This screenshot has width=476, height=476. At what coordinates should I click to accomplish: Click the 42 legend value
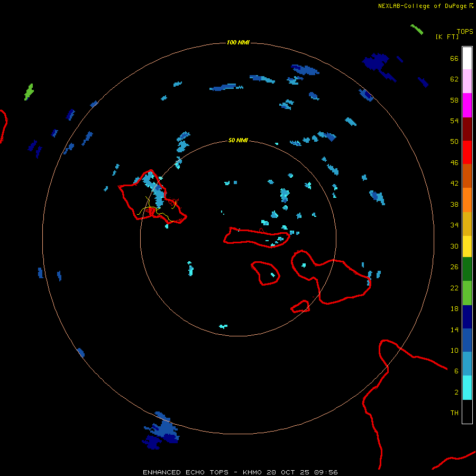tap(454, 184)
